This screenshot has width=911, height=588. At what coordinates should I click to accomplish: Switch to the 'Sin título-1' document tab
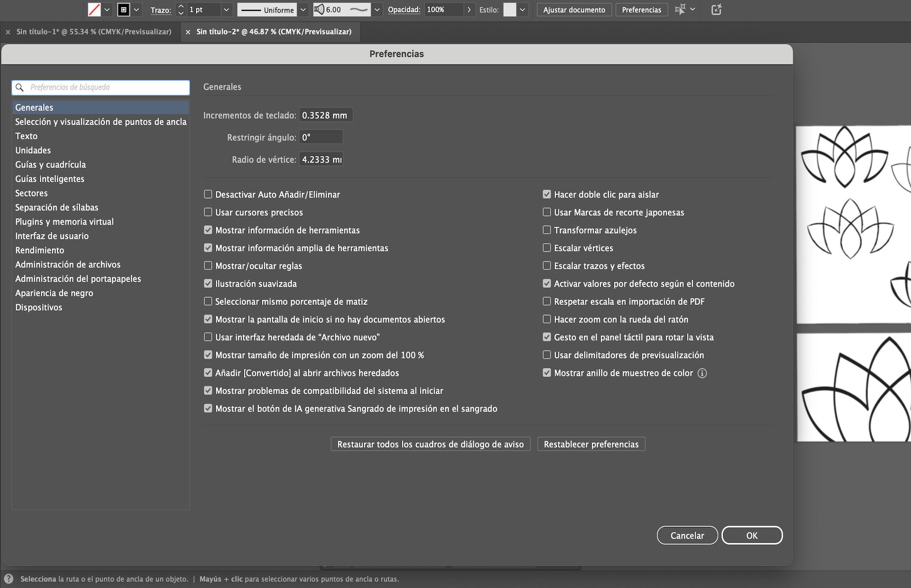[x=93, y=32]
